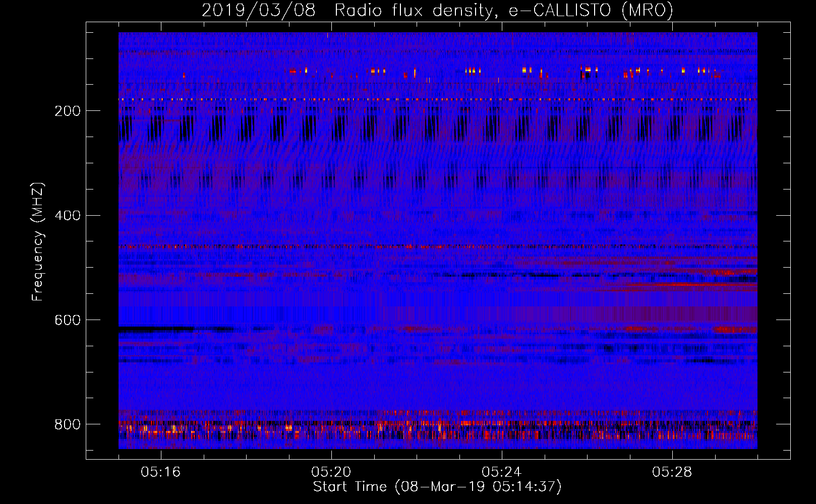This screenshot has width=816, height=504.
Task: Click the 400 frequency tick label
Action: [x=68, y=216]
